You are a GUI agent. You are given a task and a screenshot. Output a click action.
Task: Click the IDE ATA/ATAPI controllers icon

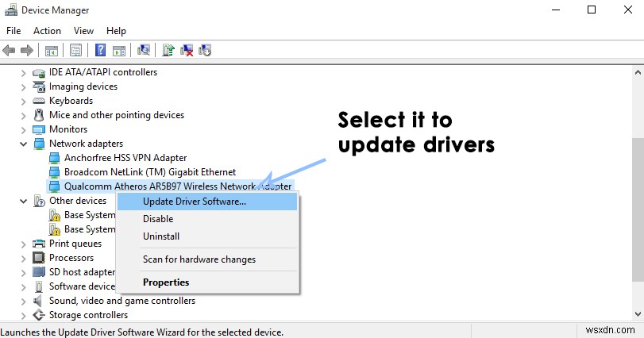point(39,73)
